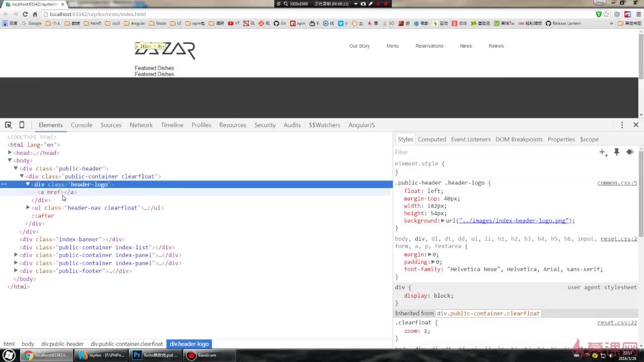Expand the background property shorthand arrow
This screenshot has width=644, height=362.
point(443,221)
